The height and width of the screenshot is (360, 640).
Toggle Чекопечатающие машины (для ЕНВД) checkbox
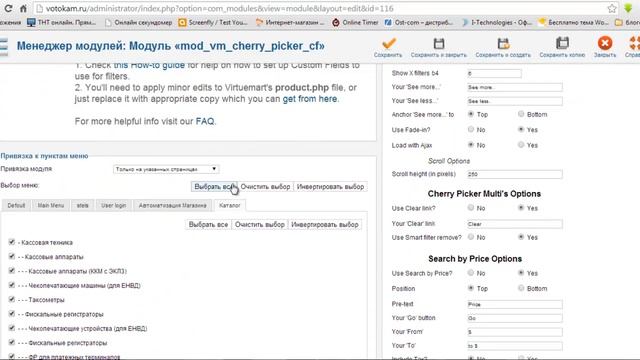click(x=11, y=285)
